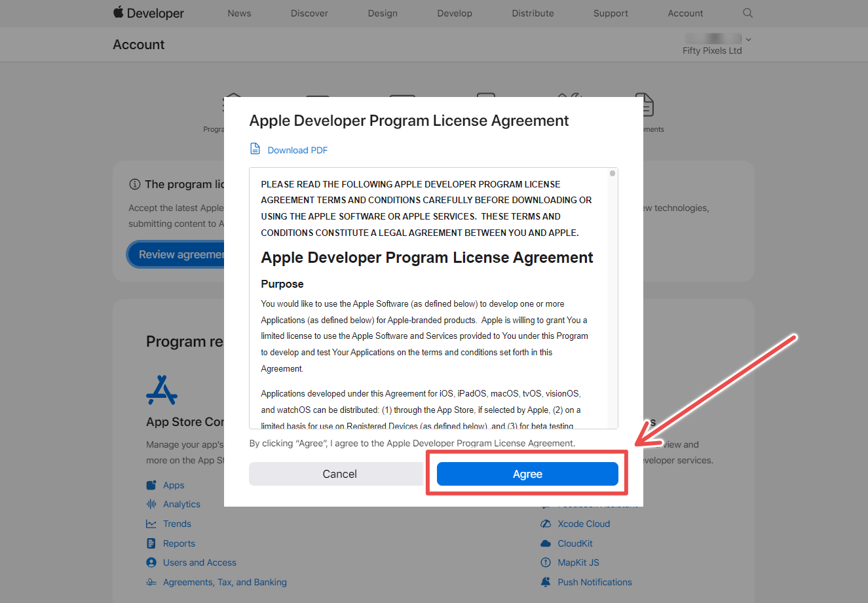Viewport: 868px width, 603px height.
Task: Expand the account team dropdown chevron
Action: tap(748, 39)
